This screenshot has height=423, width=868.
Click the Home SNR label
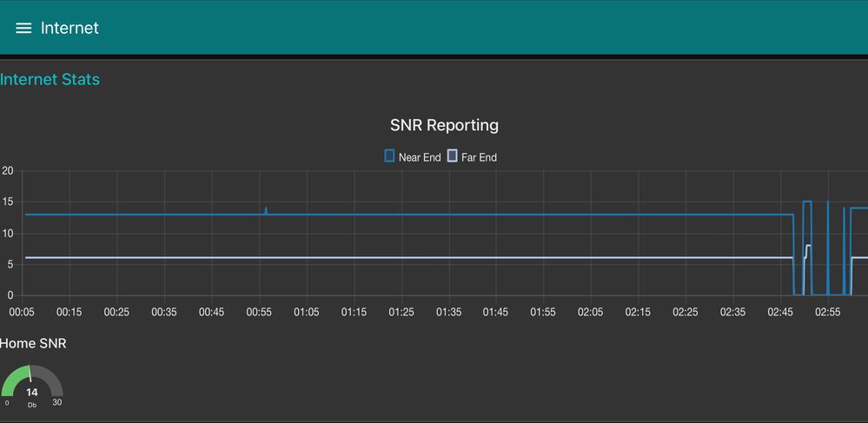click(x=33, y=344)
